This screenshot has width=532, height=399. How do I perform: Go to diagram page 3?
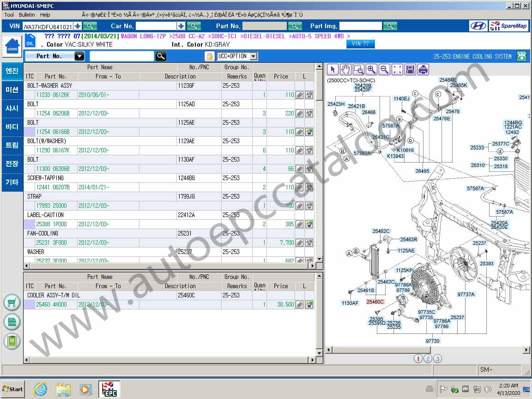pyautogui.click(x=438, y=359)
